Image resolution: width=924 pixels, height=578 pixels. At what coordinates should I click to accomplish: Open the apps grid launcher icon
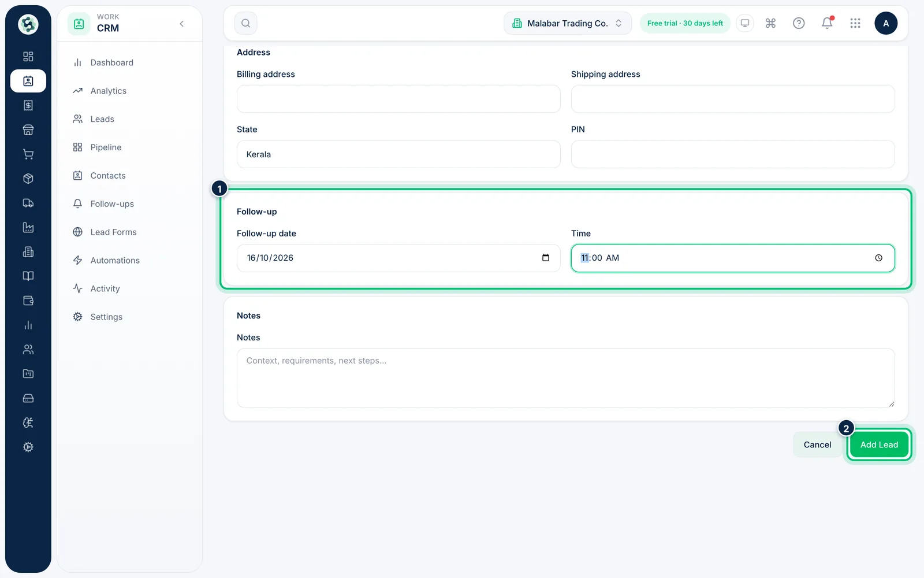click(x=855, y=23)
